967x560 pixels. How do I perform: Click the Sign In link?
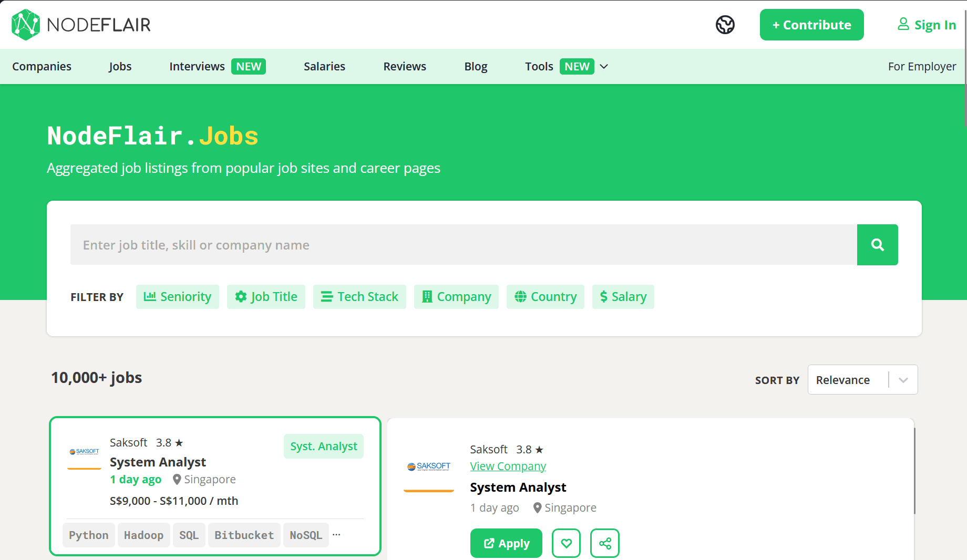tap(935, 25)
